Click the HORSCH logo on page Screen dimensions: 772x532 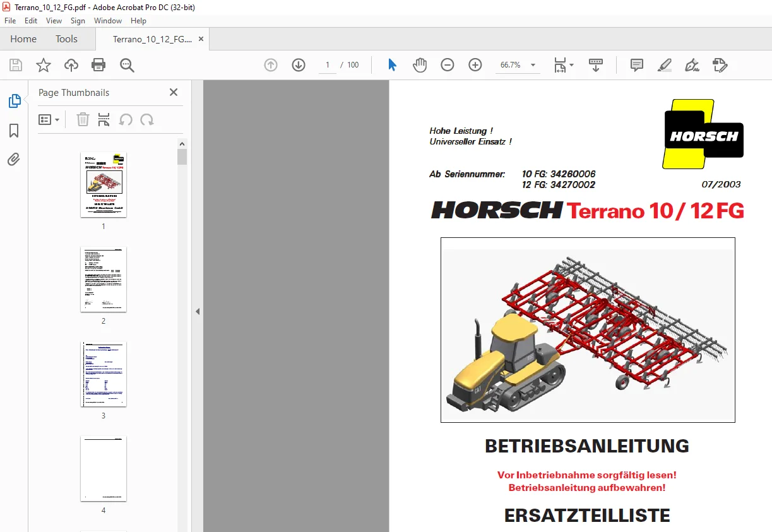coord(703,134)
